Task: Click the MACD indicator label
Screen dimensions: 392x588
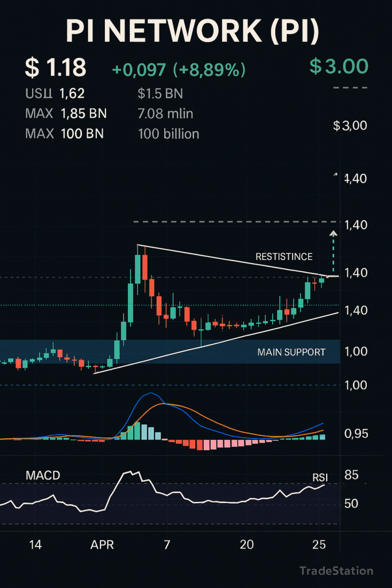Action: (42, 475)
